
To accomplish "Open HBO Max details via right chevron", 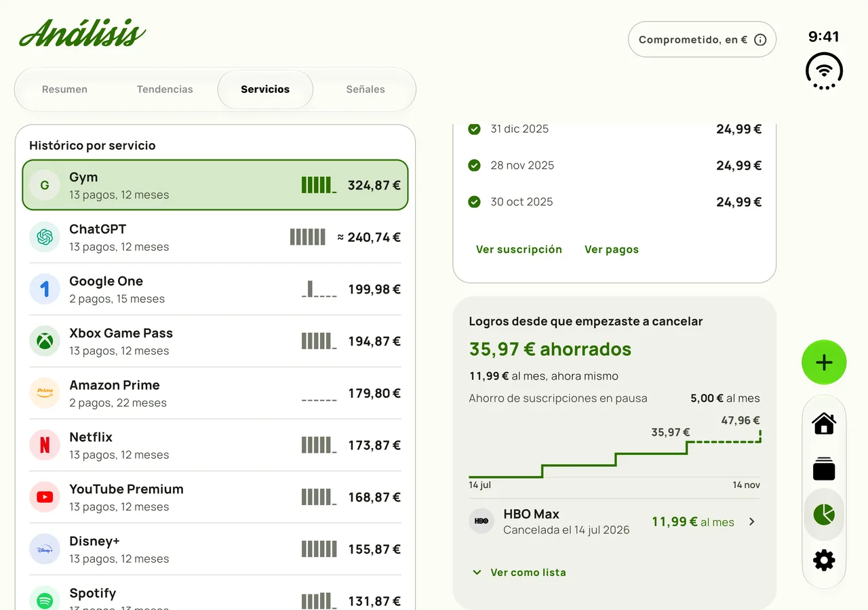I will (751, 522).
